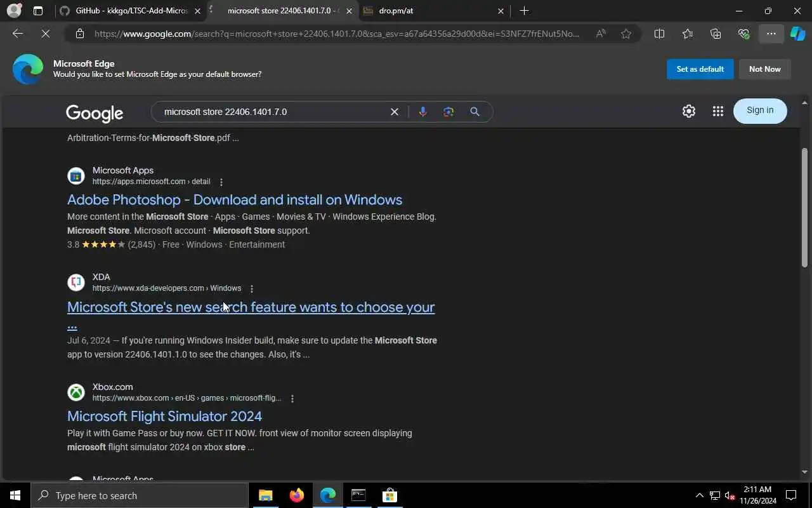Open the Edge profile avatar
The width and height of the screenshot is (812, 508).
[14, 11]
